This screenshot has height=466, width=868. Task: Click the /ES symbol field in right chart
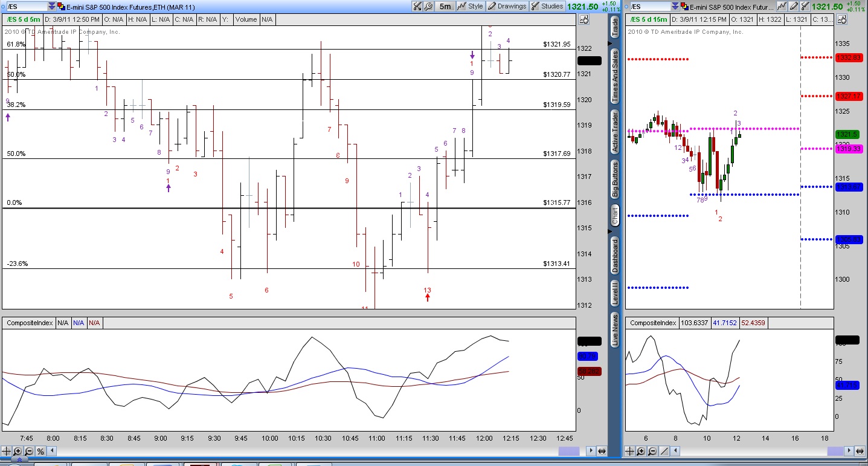click(x=649, y=6)
